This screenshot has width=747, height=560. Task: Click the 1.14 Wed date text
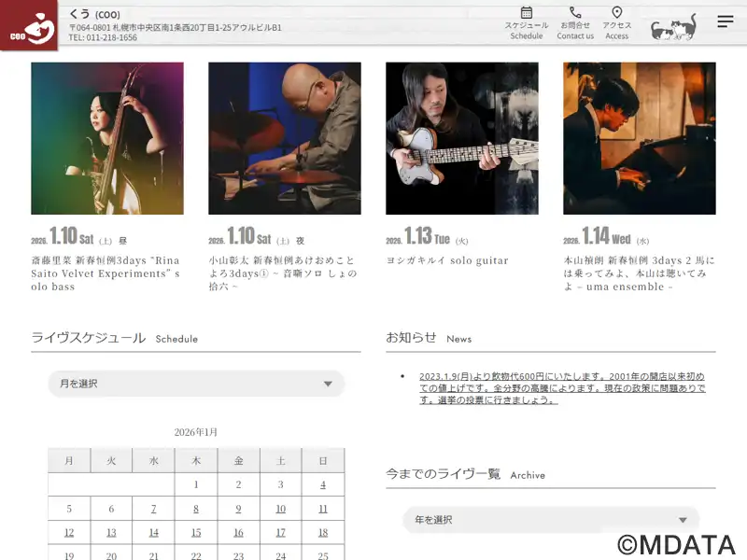click(x=606, y=236)
